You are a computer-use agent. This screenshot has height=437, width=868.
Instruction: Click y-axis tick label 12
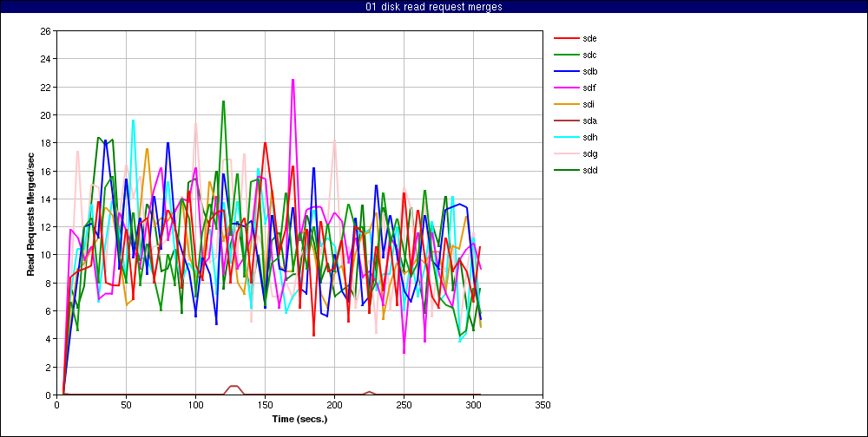(45, 227)
